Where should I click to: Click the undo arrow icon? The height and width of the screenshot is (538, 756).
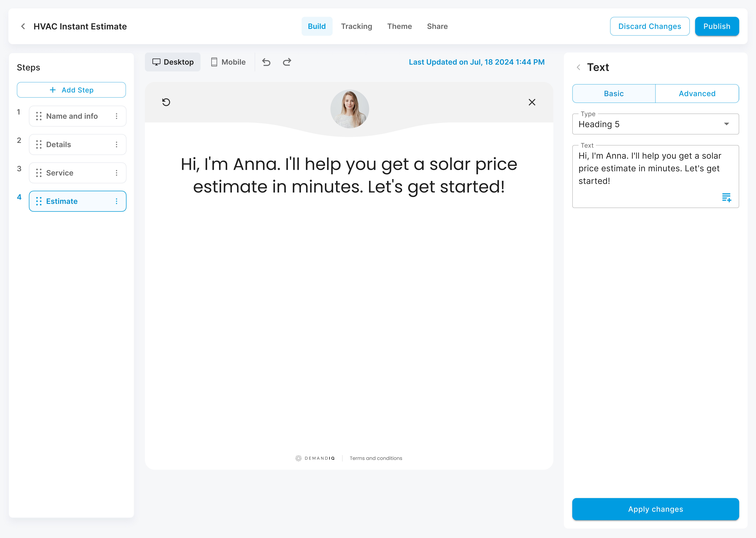(x=266, y=62)
